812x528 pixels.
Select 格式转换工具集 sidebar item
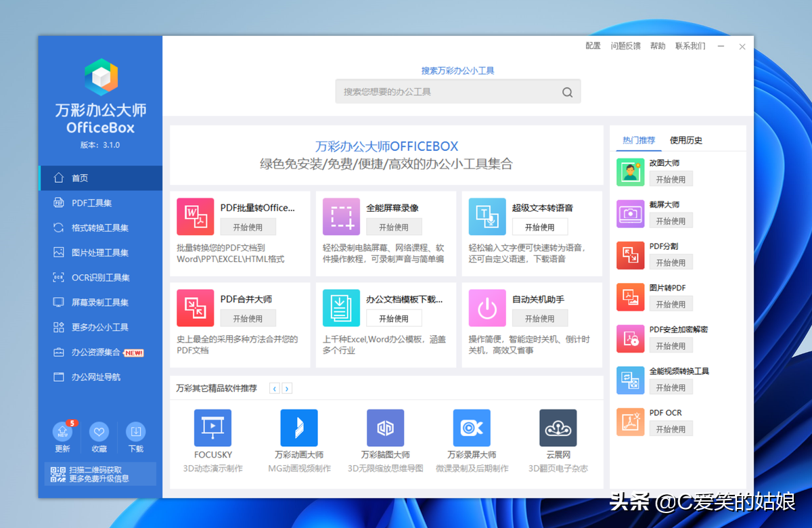(x=100, y=228)
